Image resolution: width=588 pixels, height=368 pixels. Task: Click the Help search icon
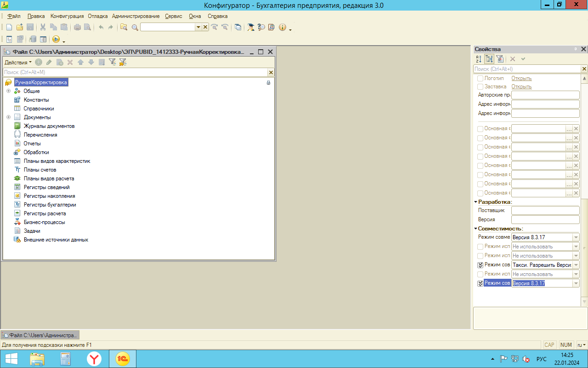coord(261,27)
